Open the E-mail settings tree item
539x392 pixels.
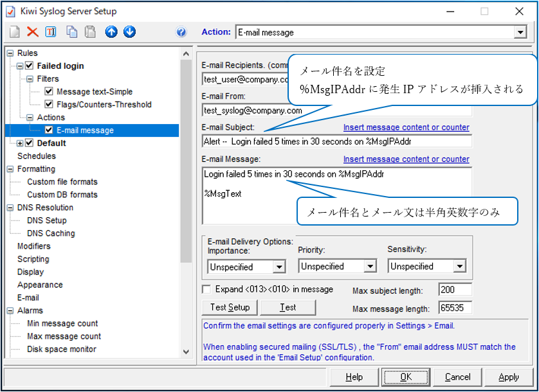[x=28, y=298]
